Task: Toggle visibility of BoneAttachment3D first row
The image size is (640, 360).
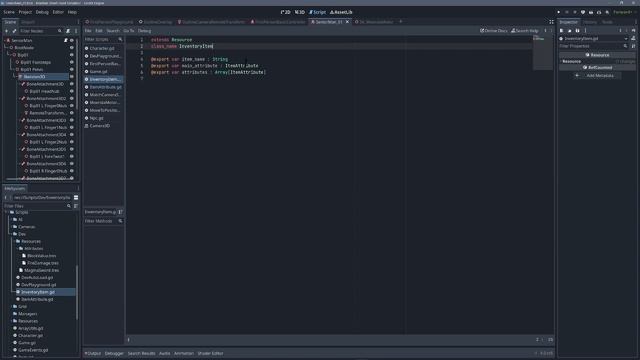Action: [x=72, y=84]
